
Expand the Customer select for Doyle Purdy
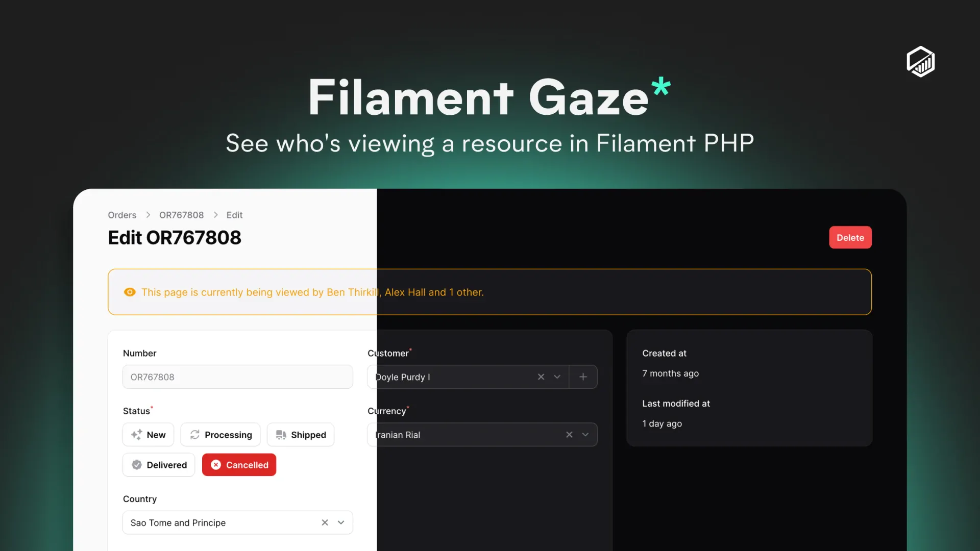point(556,377)
